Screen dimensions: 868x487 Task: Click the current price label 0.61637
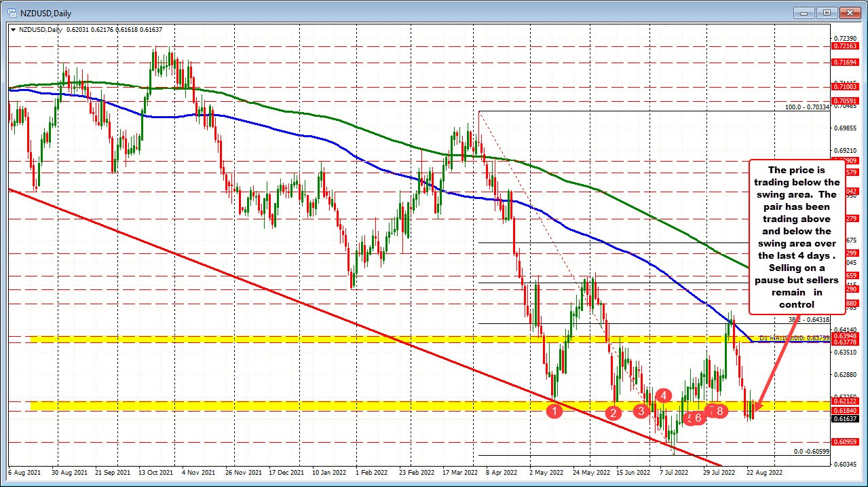(x=846, y=418)
